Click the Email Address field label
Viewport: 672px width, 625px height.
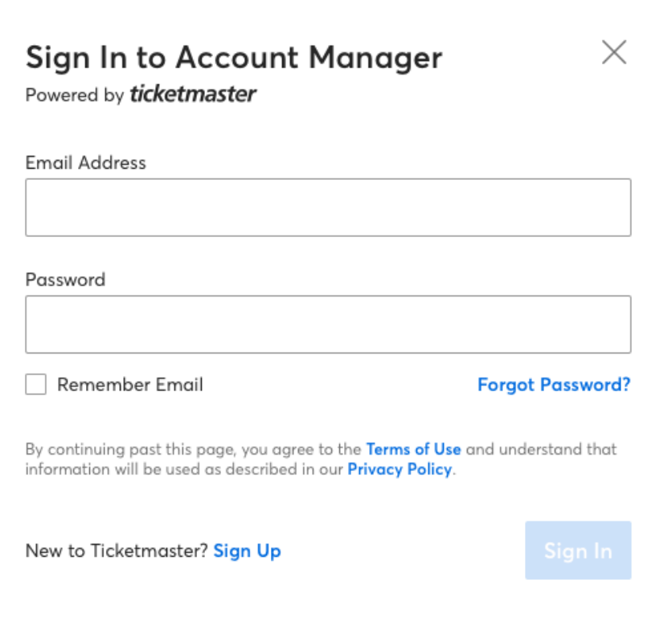(x=86, y=163)
